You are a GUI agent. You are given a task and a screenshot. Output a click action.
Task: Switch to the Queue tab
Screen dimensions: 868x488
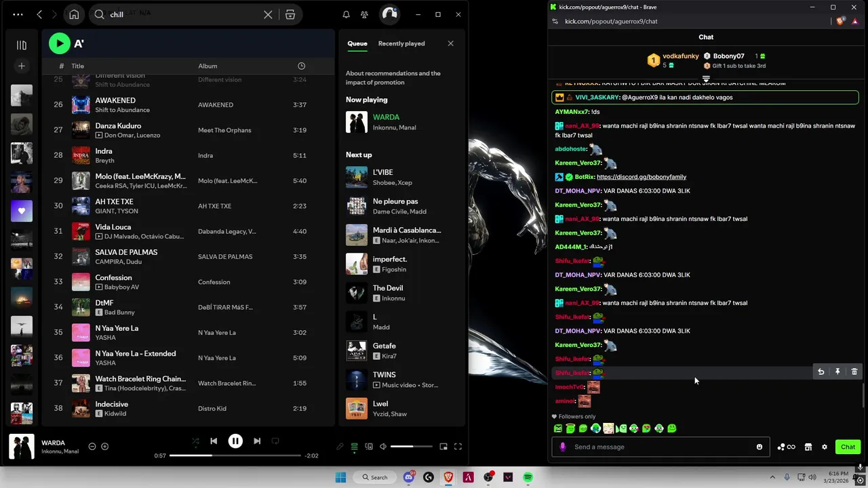pyautogui.click(x=357, y=43)
